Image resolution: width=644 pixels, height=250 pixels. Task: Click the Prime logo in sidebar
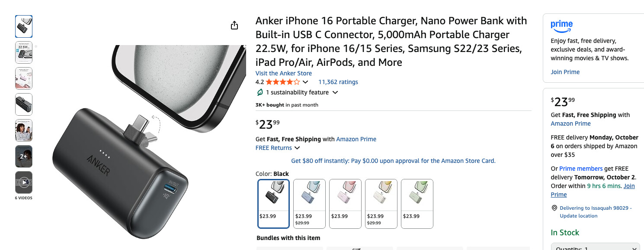561,26
